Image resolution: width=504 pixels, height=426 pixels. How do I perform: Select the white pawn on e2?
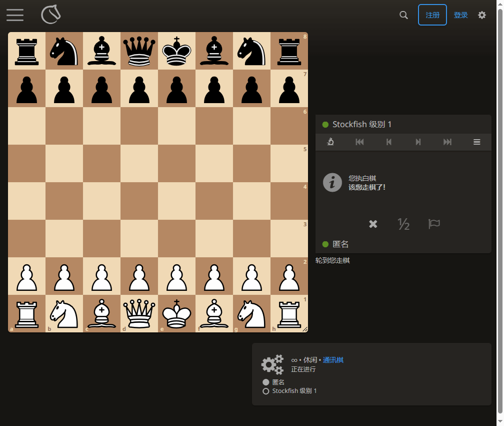point(176,276)
